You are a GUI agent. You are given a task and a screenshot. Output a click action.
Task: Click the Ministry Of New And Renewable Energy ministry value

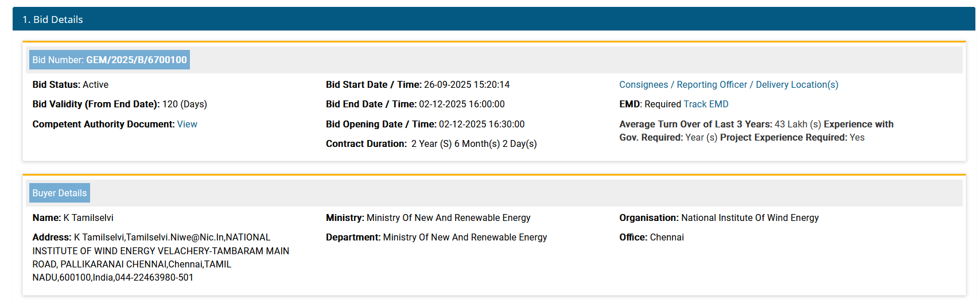click(448, 218)
